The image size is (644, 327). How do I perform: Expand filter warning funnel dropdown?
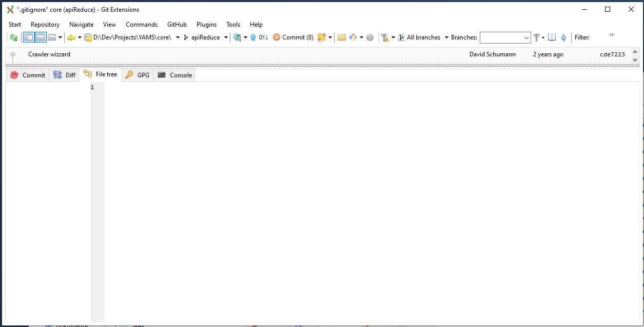[393, 37]
